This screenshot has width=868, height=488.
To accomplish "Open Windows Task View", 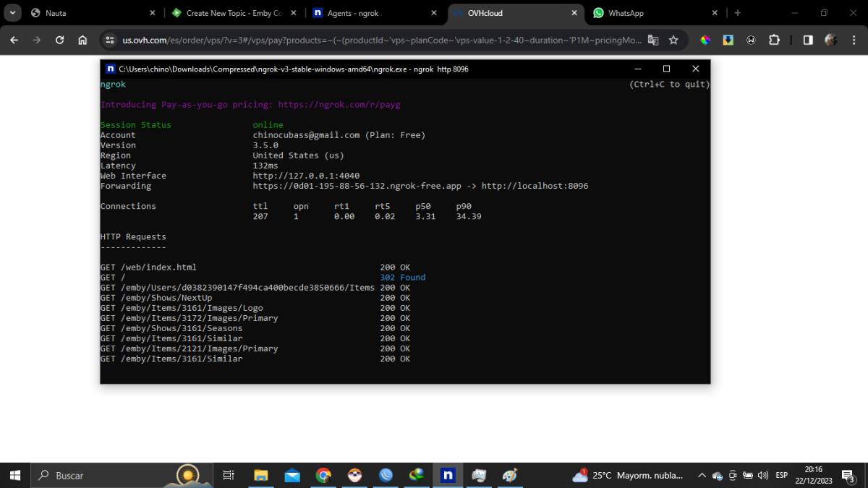I will coord(229,475).
